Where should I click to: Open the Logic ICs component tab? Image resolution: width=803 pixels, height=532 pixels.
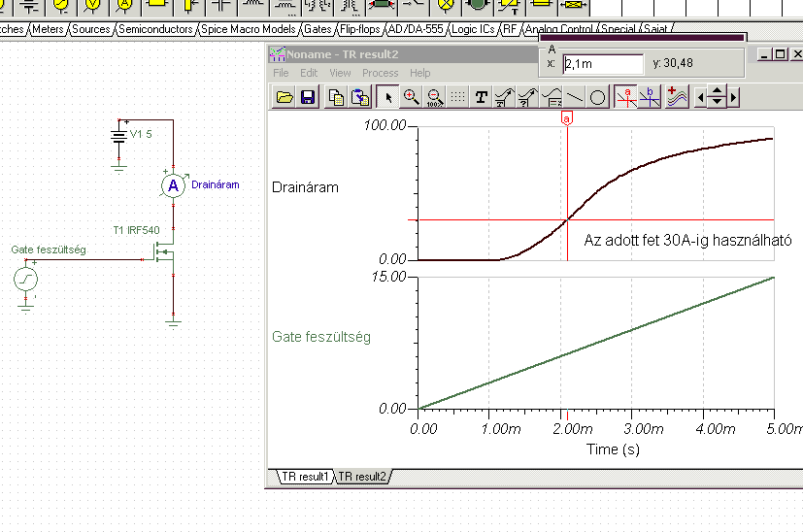tap(473, 29)
